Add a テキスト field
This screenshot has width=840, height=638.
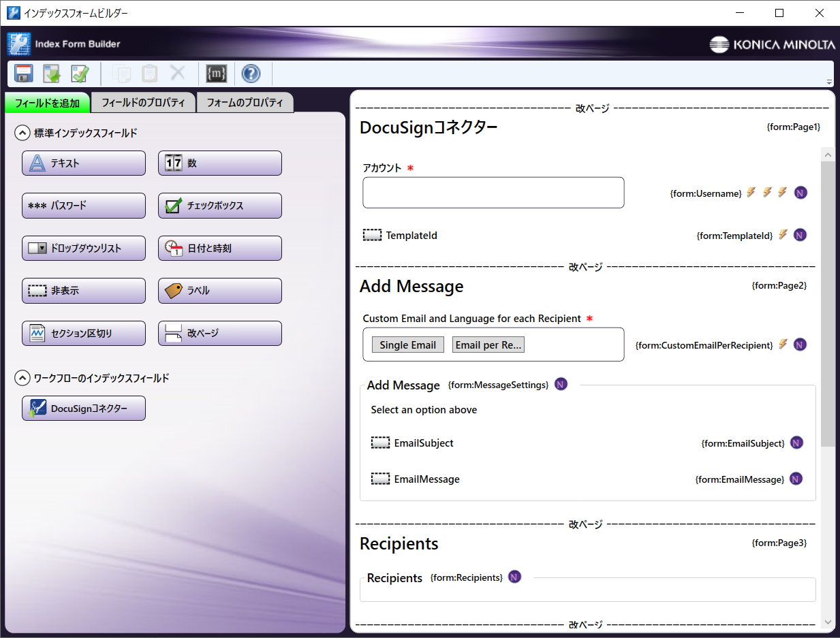click(x=84, y=163)
